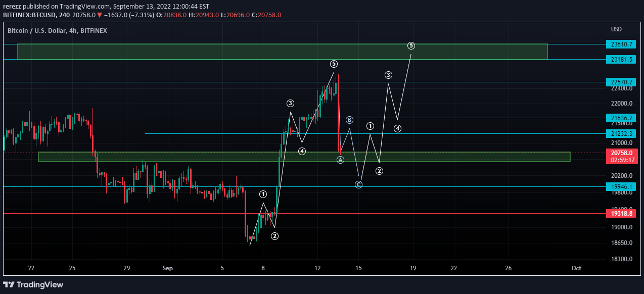
Task: Click the 22570.2 price label
Action: click(621, 82)
